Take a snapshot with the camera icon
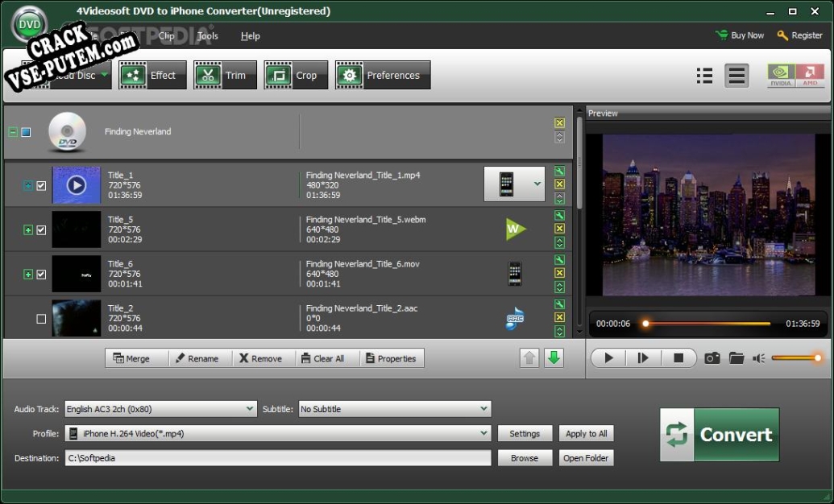 (x=712, y=358)
